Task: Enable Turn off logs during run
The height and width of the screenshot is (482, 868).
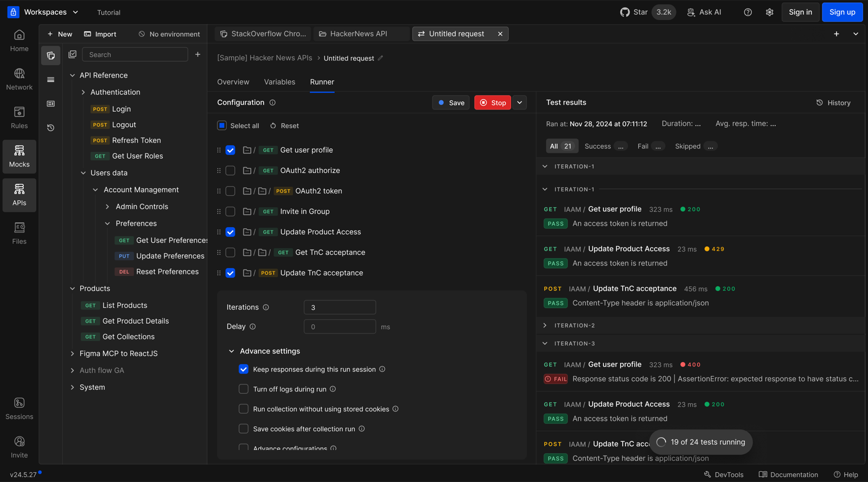Action: [x=244, y=389]
